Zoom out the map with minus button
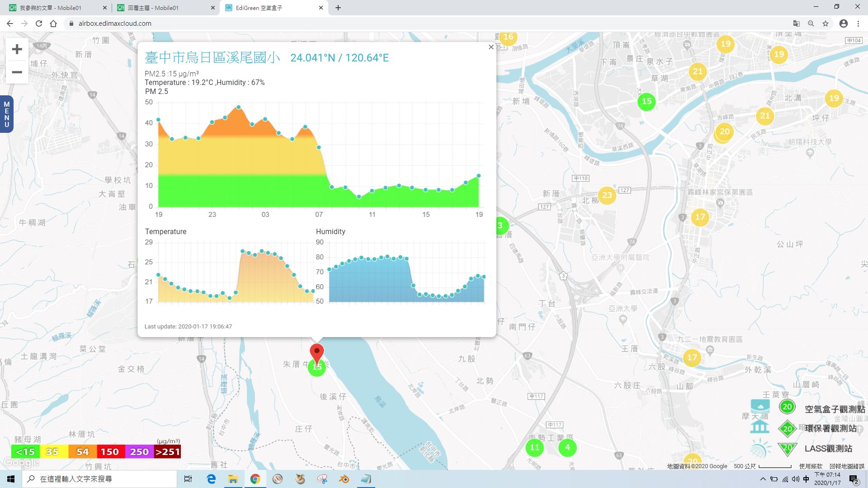Image resolution: width=868 pixels, height=488 pixels. (x=17, y=72)
